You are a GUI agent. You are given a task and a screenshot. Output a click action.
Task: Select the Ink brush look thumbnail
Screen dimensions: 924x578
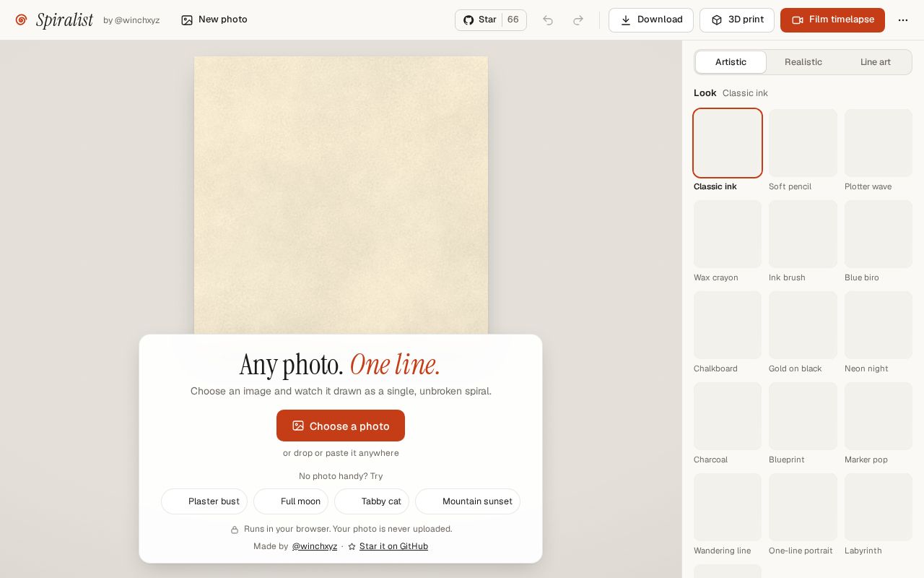803,234
